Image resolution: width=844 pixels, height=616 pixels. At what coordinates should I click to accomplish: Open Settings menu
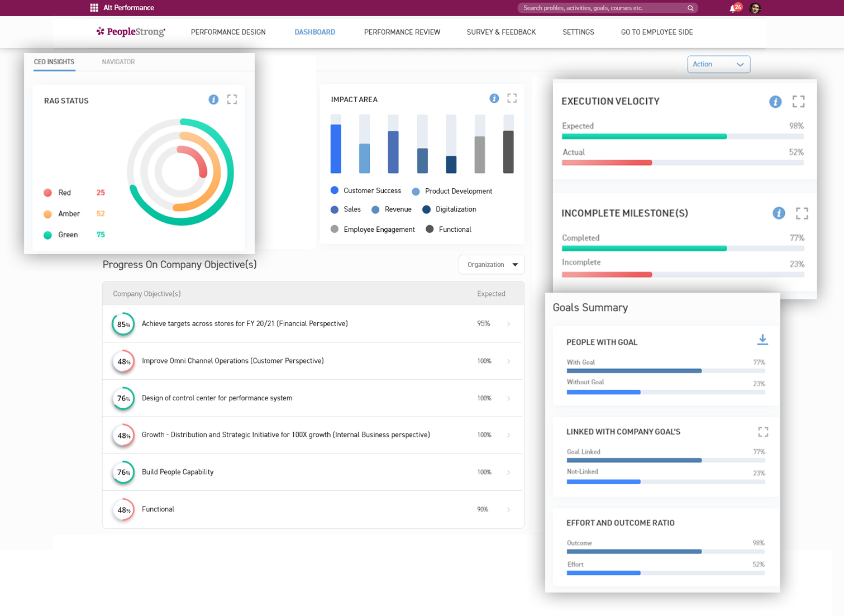click(x=578, y=32)
